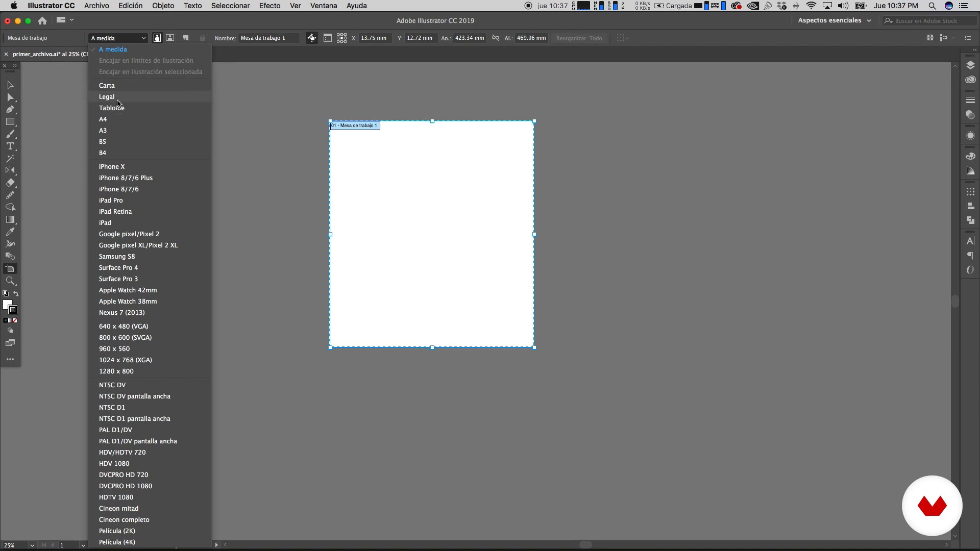The width and height of the screenshot is (980, 551).
Task: Click the Home icon
Action: tap(42, 20)
